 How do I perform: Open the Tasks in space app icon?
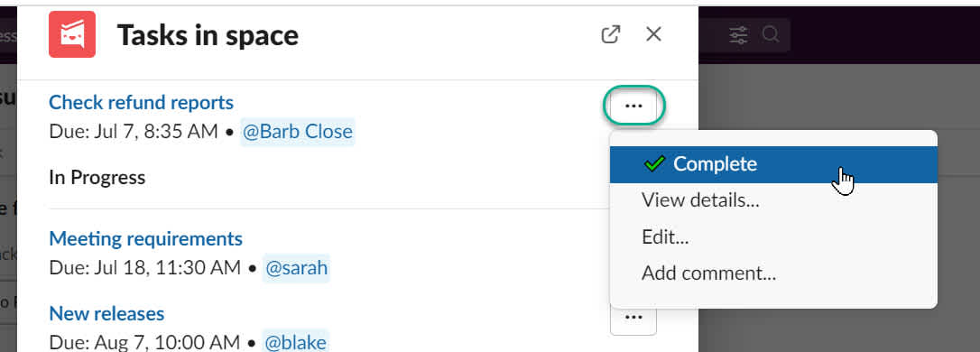coord(72,34)
